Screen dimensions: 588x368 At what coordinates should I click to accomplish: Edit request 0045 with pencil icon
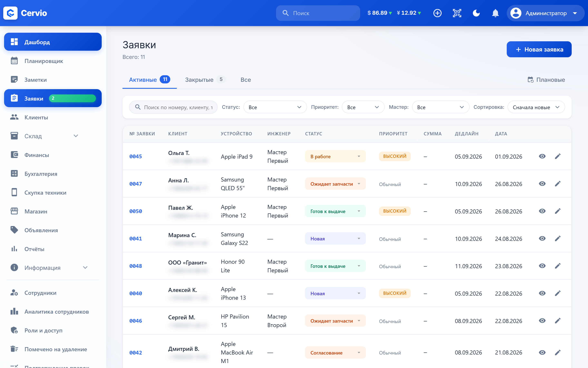558,156
